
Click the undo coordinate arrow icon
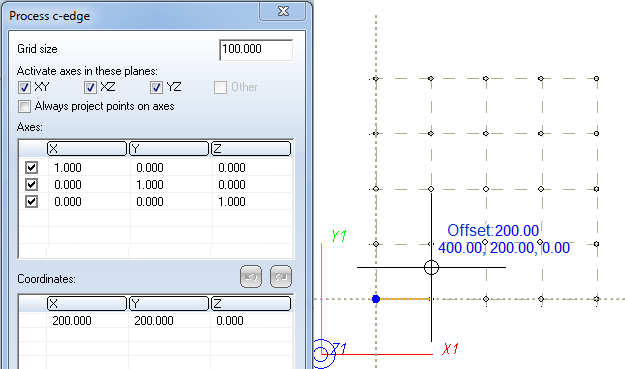(x=251, y=277)
